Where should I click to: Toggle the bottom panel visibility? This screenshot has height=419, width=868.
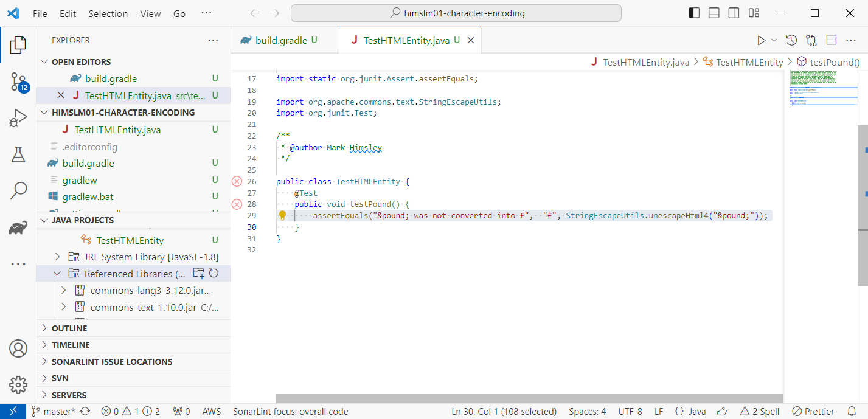(x=713, y=13)
